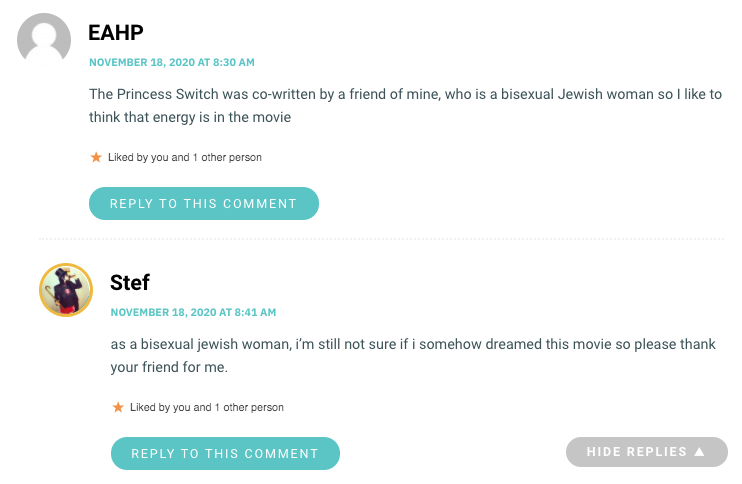The height and width of the screenshot is (484, 742).
Task: Open the November 18, 2020 8:41 AM permalink
Action: [x=193, y=312]
